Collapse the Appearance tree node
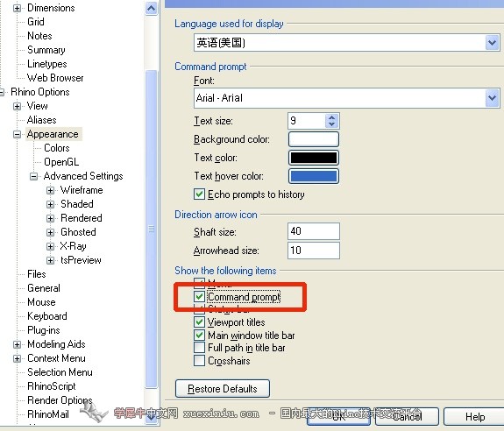The image size is (504, 431). tap(17, 134)
